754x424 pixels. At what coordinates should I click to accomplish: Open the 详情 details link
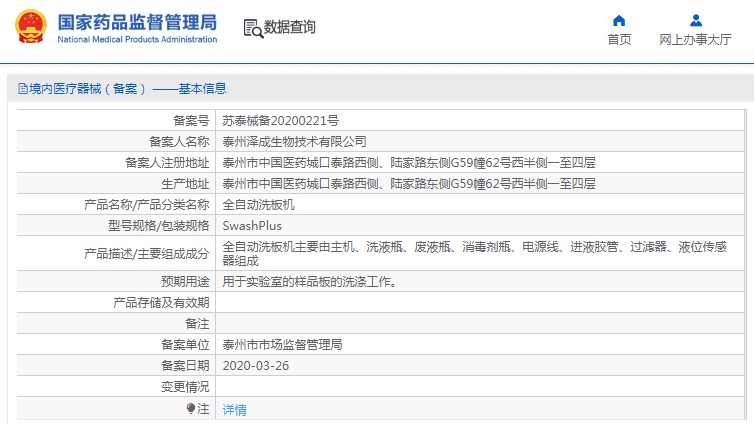235,410
